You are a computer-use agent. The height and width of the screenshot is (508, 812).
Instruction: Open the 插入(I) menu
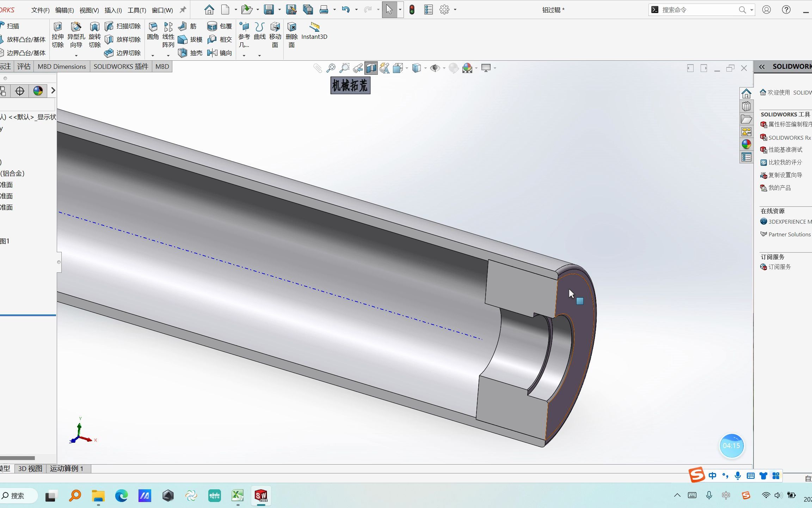click(112, 10)
